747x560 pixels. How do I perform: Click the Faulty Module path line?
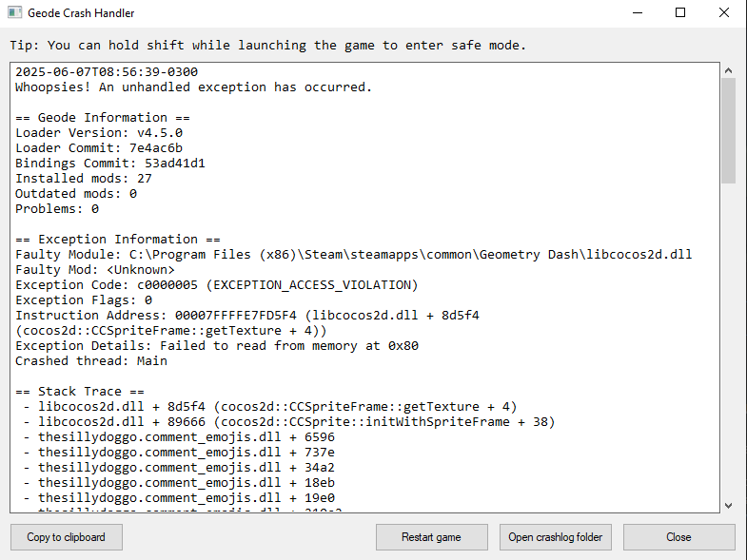[353, 254]
